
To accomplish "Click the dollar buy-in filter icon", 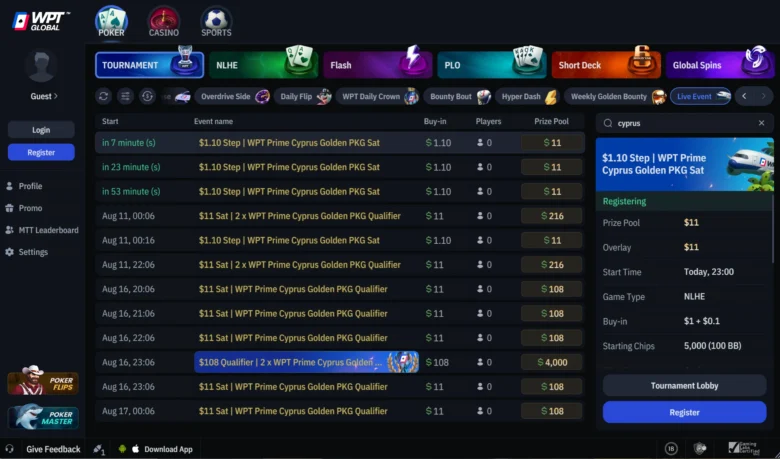I will coord(147,96).
